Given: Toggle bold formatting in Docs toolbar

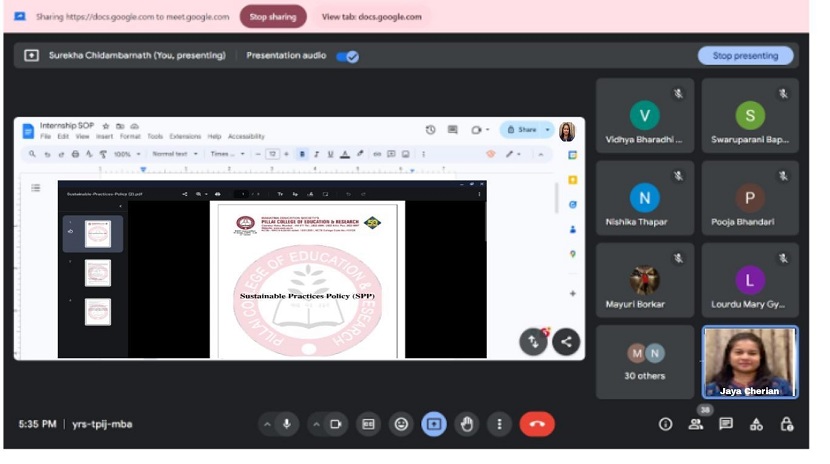Looking at the screenshot, I should point(302,154).
